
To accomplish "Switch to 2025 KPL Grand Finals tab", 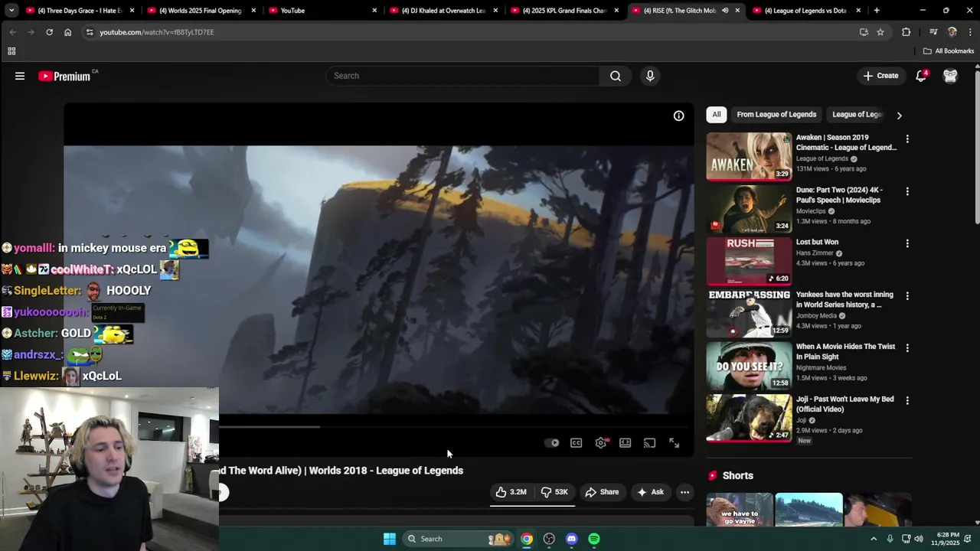I will (x=564, y=11).
